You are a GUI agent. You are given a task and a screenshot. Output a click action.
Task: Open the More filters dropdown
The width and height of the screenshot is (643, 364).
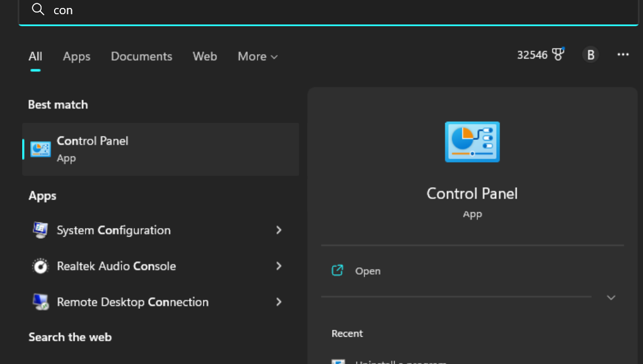257,56
